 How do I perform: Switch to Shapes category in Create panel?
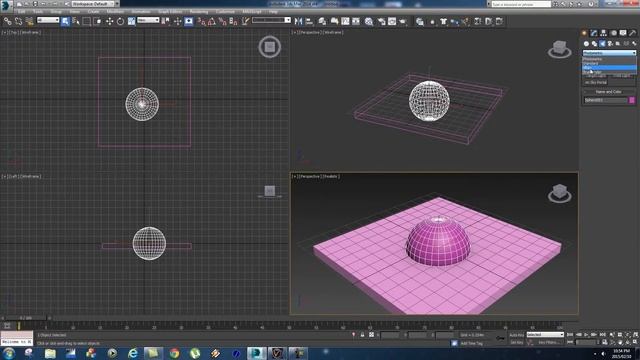(x=594, y=44)
